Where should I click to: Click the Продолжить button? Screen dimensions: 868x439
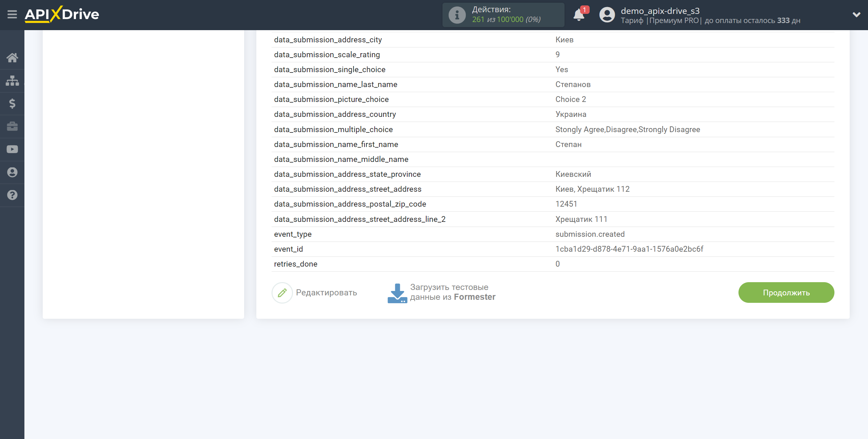pyautogui.click(x=786, y=293)
